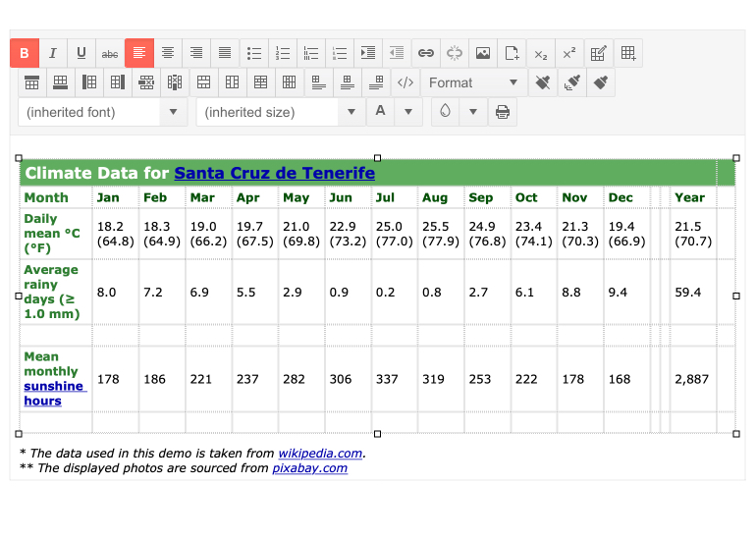Click the remove hyperlink (unlink) icon
Image resolution: width=756 pixels, height=539 pixels.
pos(455,53)
